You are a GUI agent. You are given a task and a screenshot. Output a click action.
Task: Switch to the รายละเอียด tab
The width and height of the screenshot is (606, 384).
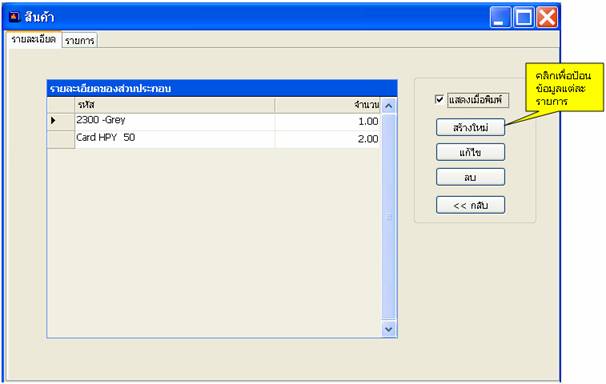[x=33, y=39]
